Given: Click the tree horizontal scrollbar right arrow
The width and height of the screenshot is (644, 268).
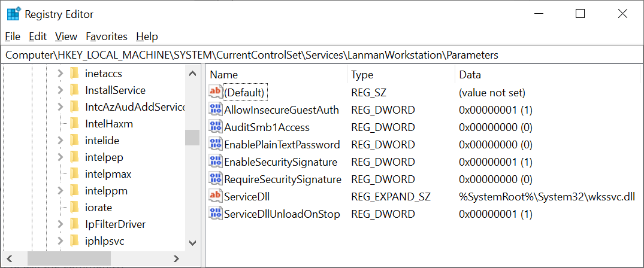Looking at the screenshot, I should 176,258.
